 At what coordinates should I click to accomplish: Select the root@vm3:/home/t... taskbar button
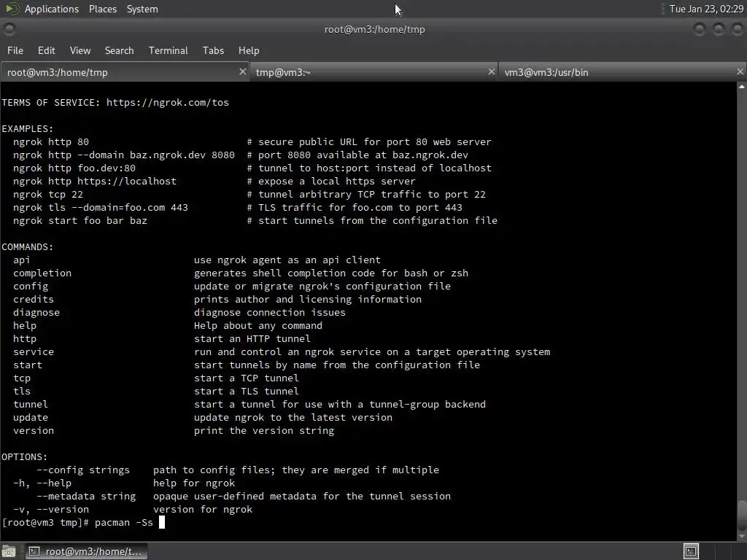coord(86,551)
